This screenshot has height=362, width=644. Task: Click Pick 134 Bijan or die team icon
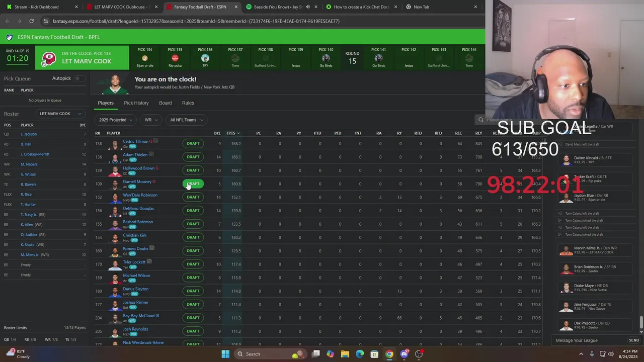pyautogui.click(x=145, y=58)
